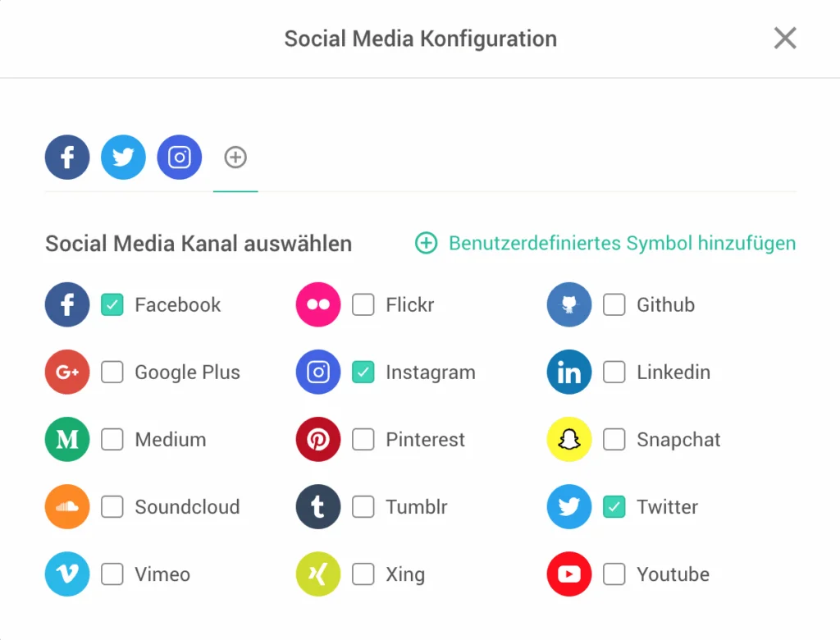Switch to the Twitter tab at top
The height and width of the screenshot is (640, 840).
[x=123, y=157]
